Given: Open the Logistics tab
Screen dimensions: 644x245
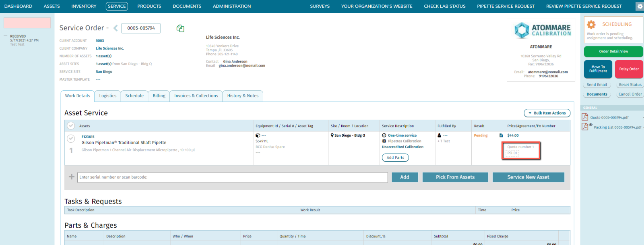Looking at the screenshot, I should [107, 96].
